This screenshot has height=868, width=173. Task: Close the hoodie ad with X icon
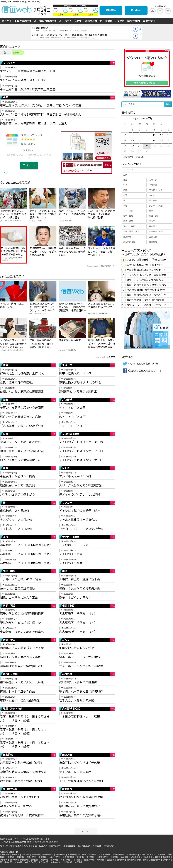[169, 312]
